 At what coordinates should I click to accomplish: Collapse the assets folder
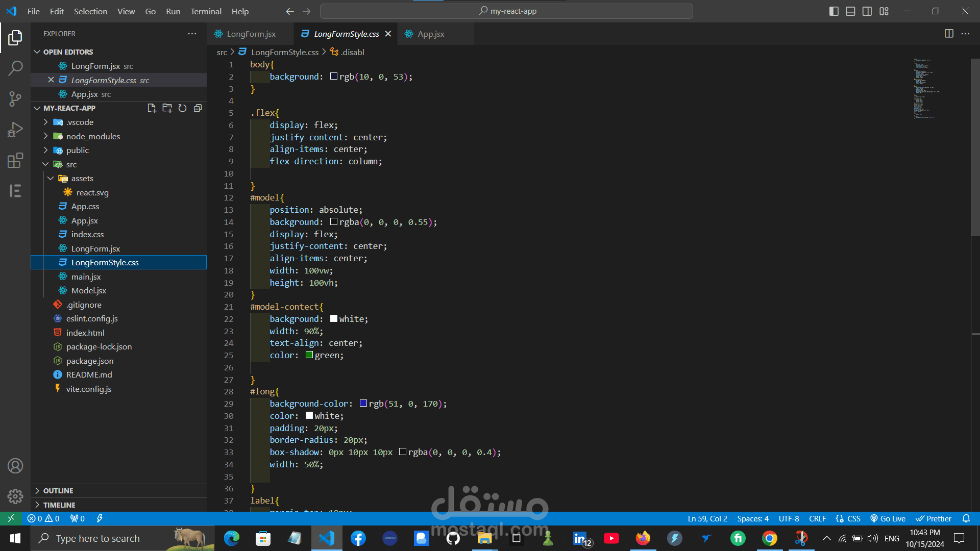point(82,179)
